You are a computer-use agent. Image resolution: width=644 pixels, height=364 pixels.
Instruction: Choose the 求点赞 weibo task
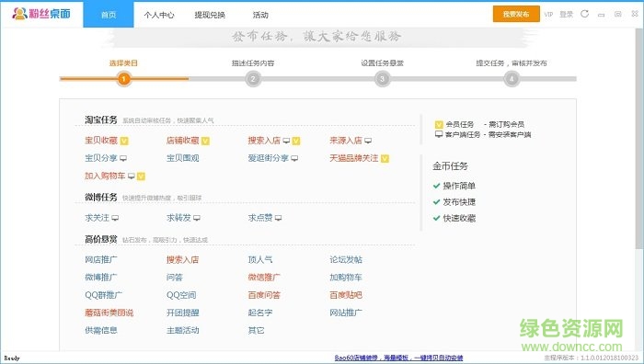[260, 218]
